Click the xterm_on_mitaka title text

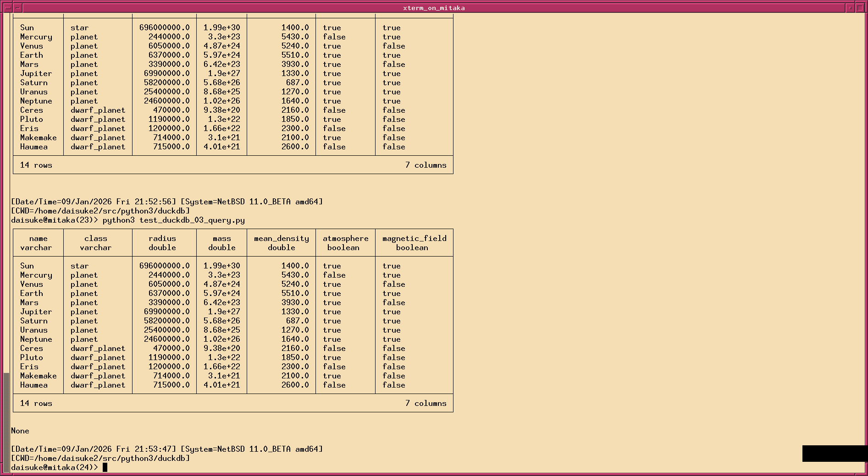click(x=433, y=7)
